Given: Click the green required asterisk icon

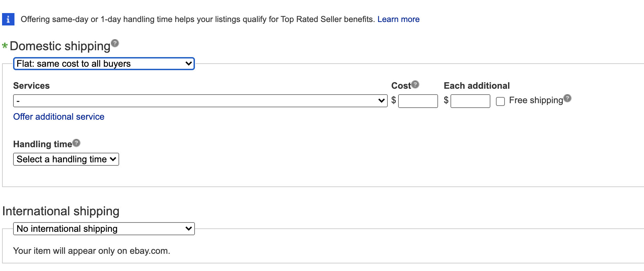Looking at the screenshot, I should (5, 46).
